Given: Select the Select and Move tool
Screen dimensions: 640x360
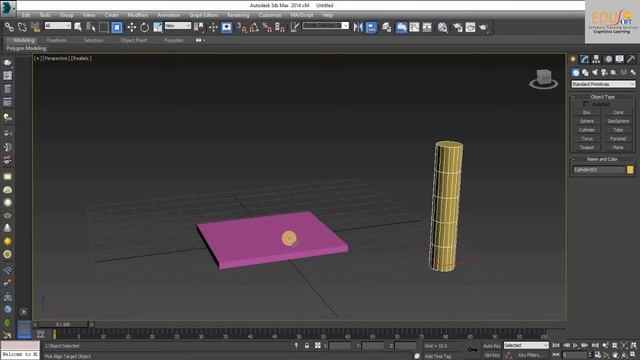Looking at the screenshot, I should pyautogui.click(x=131, y=27).
